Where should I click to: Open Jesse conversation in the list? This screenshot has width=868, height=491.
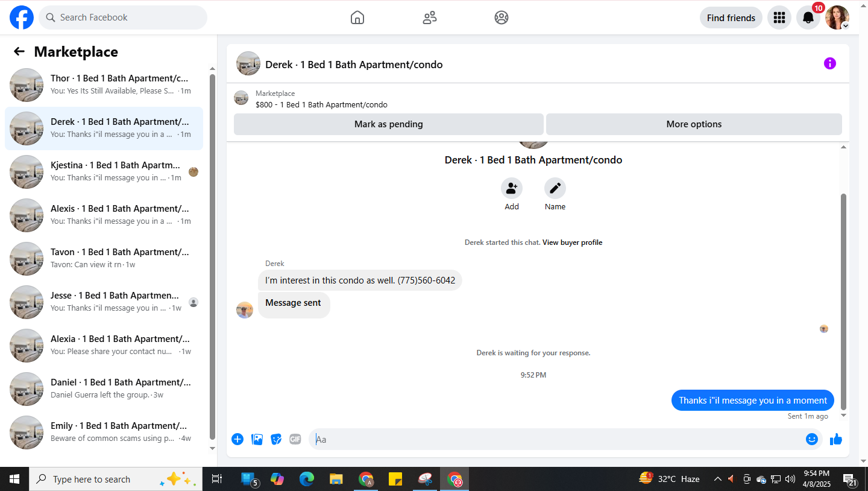(104, 302)
